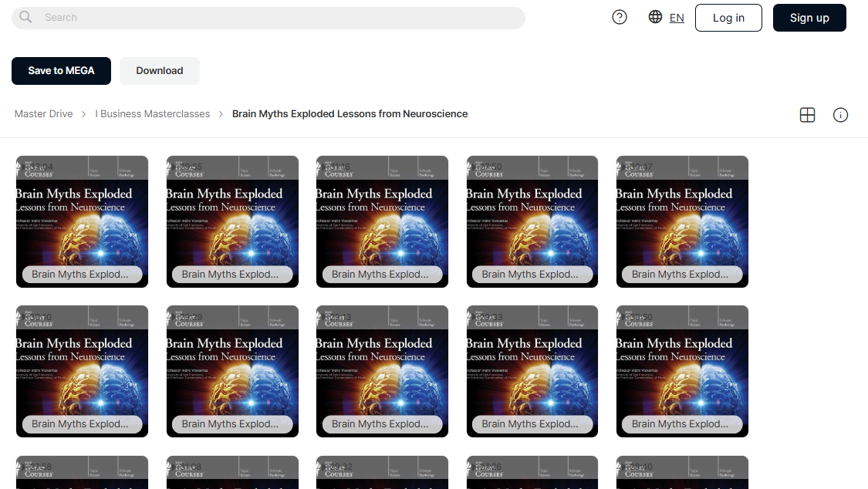Open the partial thumbnail with duration 28:40
Image resolution: width=868 pixels, height=489 pixels.
pyautogui.click(x=682, y=472)
